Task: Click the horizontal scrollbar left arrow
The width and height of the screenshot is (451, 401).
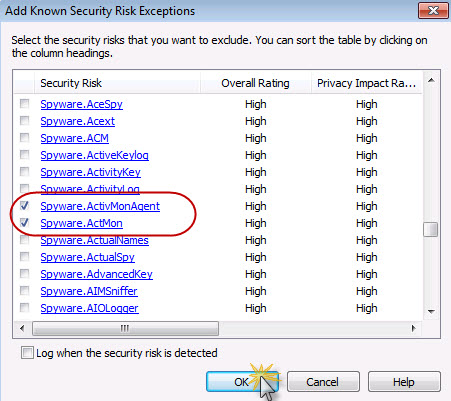Action: pyautogui.click(x=22, y=328)
